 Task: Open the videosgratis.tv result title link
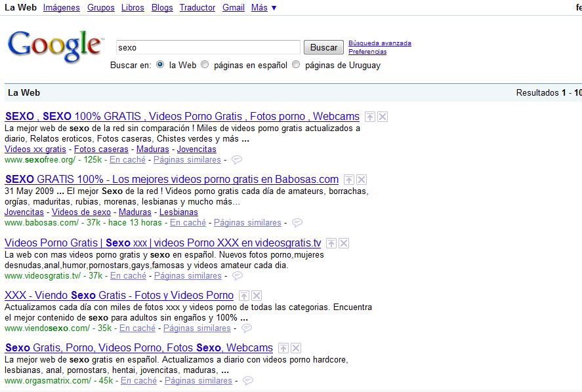pyautogui.click(x=163, y=243)
